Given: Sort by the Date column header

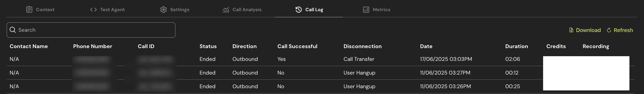Looking at the screenshot, I should (426, 46).
